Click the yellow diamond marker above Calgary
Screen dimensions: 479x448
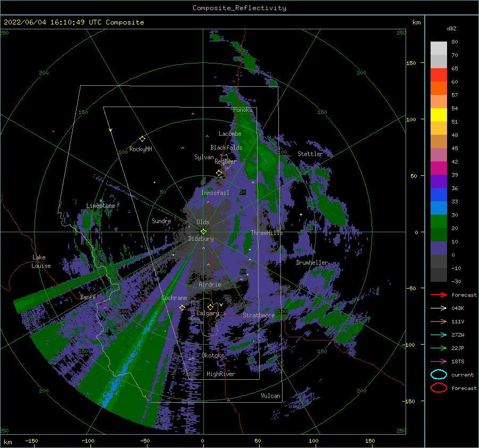210,307
